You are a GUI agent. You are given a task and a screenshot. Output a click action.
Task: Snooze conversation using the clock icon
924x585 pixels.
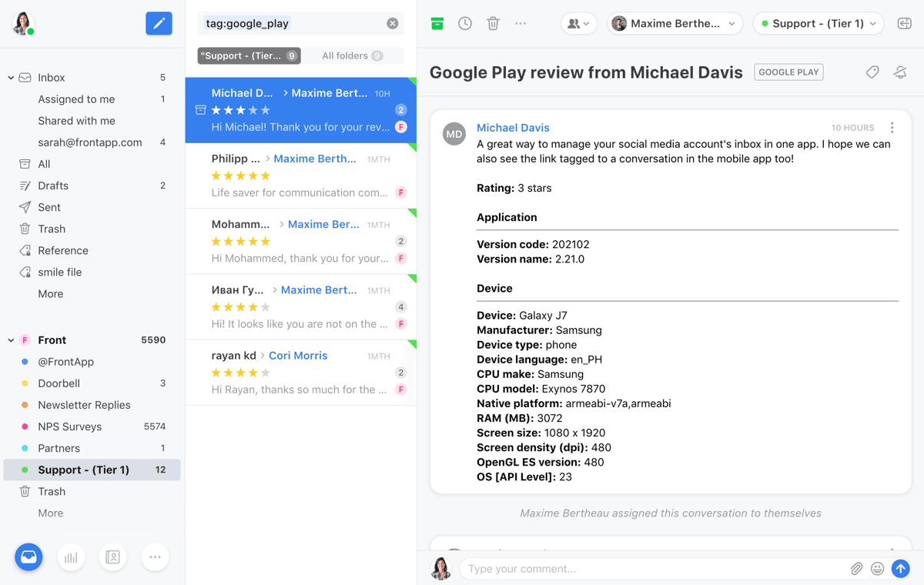click(x=465, y=24)
